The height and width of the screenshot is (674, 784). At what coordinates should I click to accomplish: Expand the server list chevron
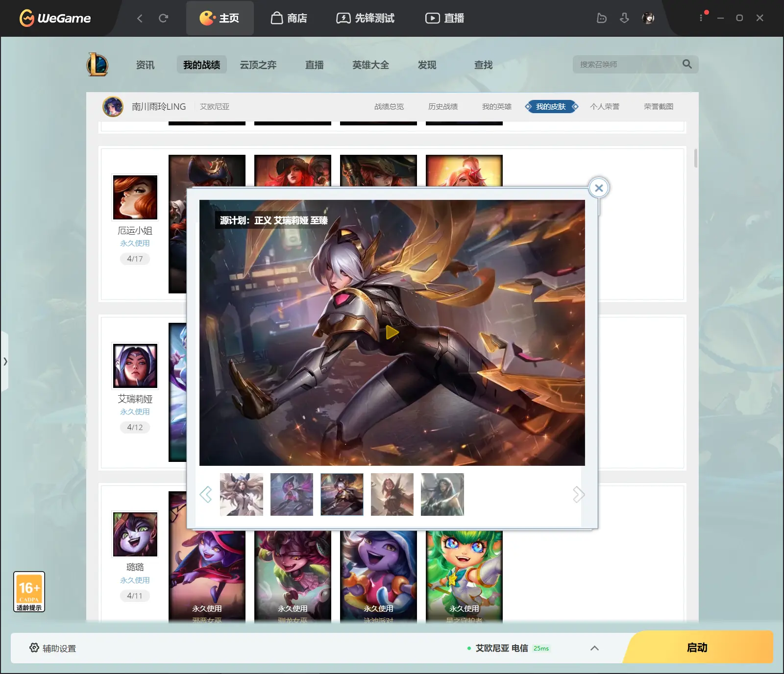(594, 648)
